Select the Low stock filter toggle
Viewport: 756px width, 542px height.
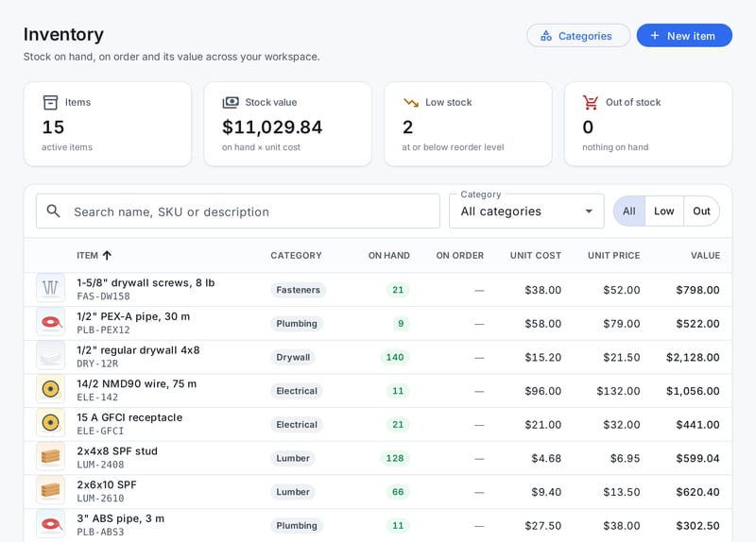664,211
